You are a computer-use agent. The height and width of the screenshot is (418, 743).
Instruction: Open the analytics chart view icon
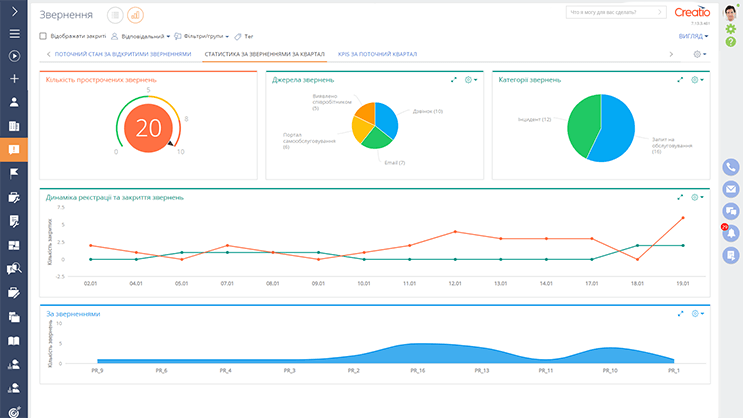[x=135, y=15]
